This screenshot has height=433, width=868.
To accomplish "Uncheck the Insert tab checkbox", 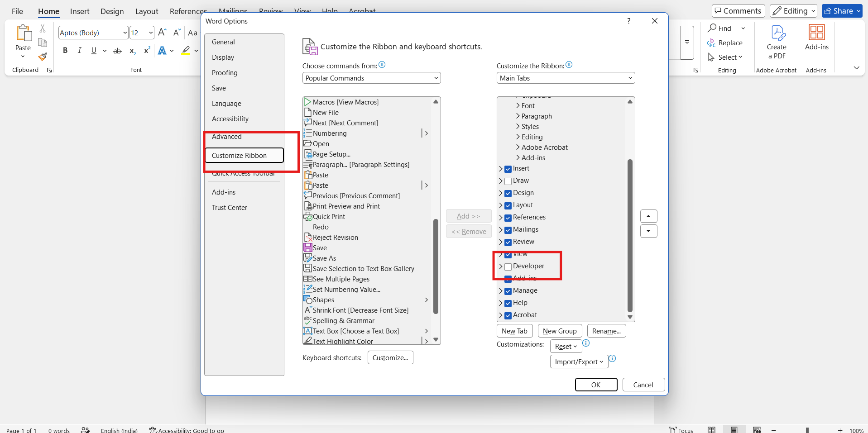I will coord(508,169).
